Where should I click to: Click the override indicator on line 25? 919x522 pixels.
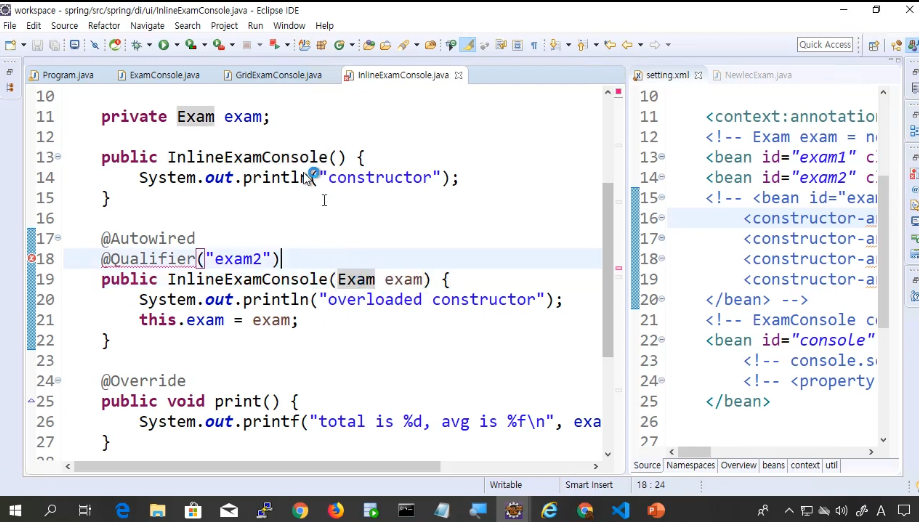coord(31,401)
